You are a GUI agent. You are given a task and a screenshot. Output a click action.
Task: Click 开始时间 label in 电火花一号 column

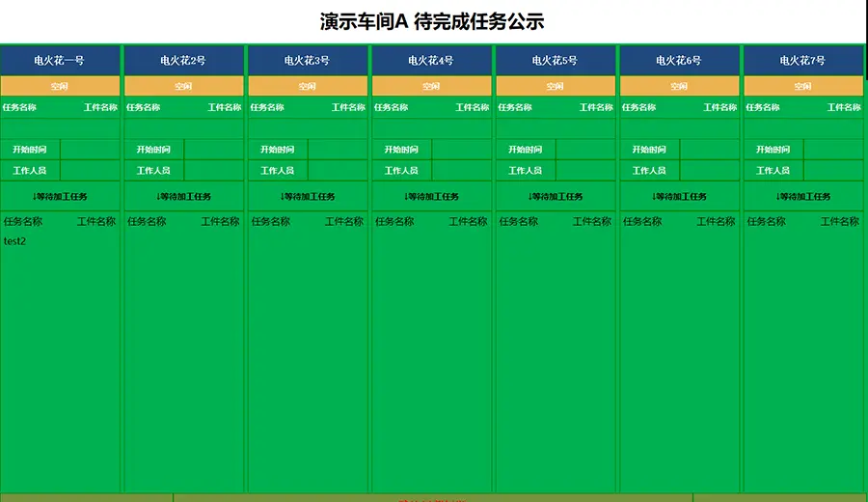click(x=30, y=150)
